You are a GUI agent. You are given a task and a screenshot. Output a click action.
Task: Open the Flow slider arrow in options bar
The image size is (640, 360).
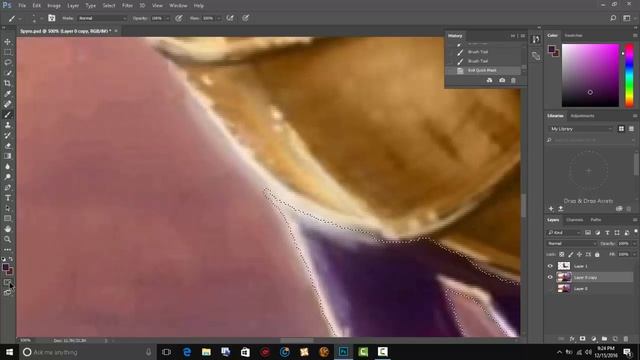(219, 18)
